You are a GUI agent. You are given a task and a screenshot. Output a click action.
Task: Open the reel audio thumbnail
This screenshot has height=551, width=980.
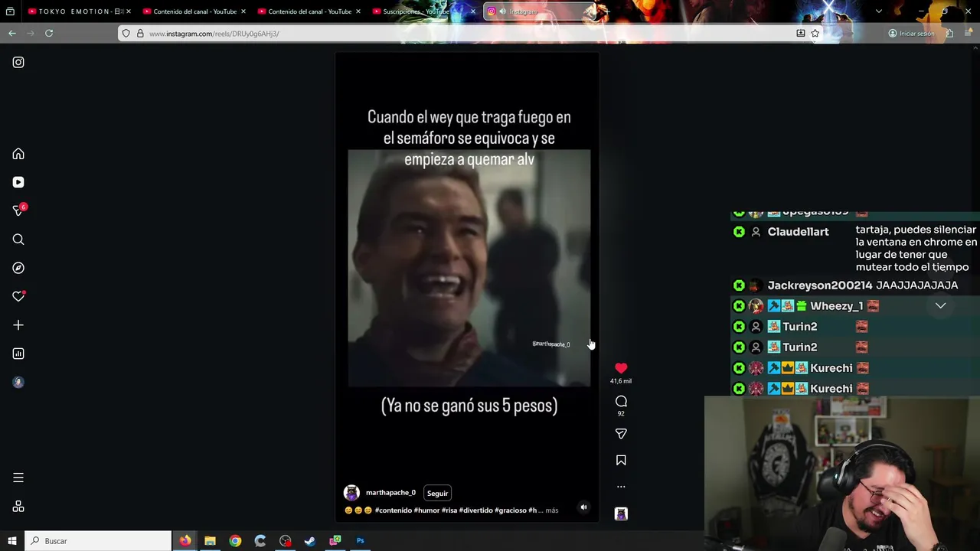(x=621, y=514)
